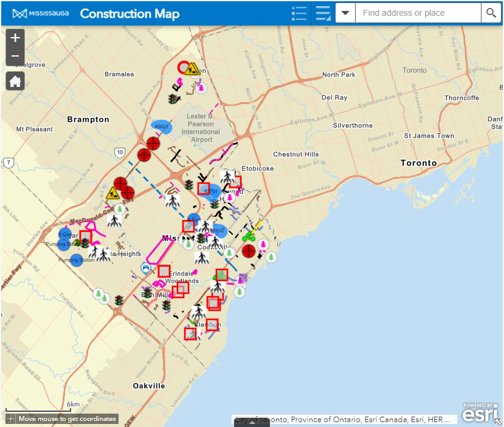Zoom out of the map
The image size is (504, 427).
click(x=15, y=58)
